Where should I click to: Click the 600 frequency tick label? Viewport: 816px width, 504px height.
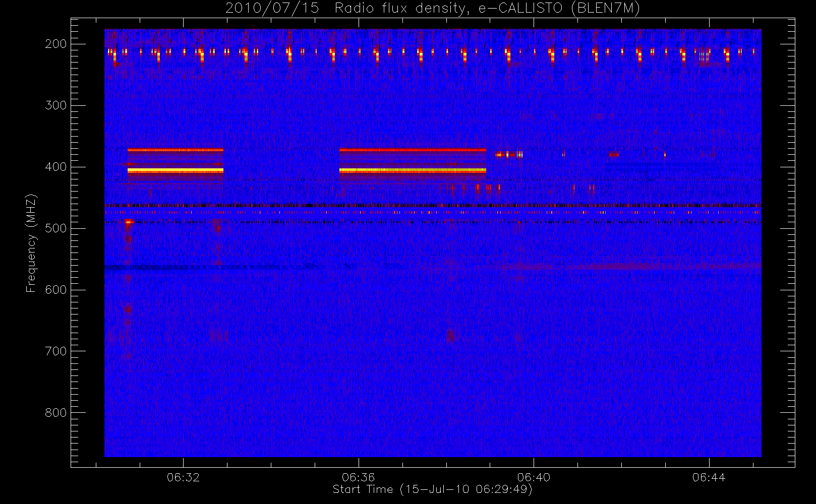click(56, 290)
